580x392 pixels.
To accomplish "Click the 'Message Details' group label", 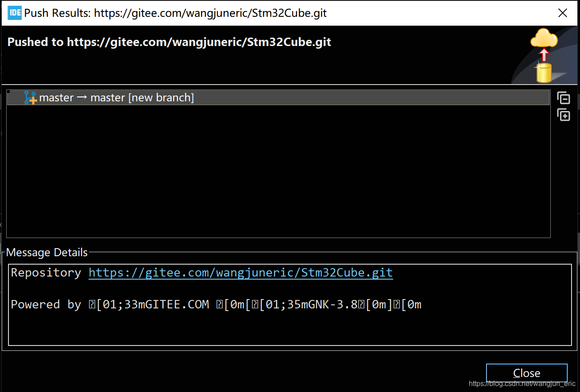I will (47, 253).
